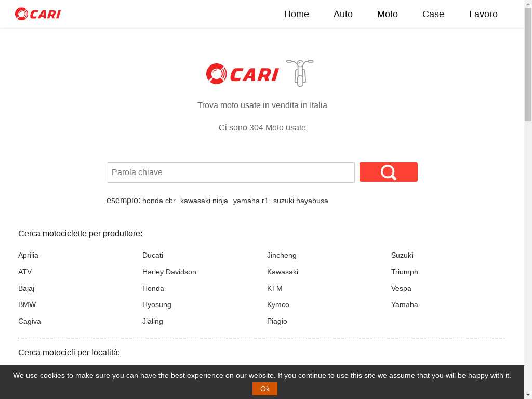Open the Home menu item

(297, 14)
